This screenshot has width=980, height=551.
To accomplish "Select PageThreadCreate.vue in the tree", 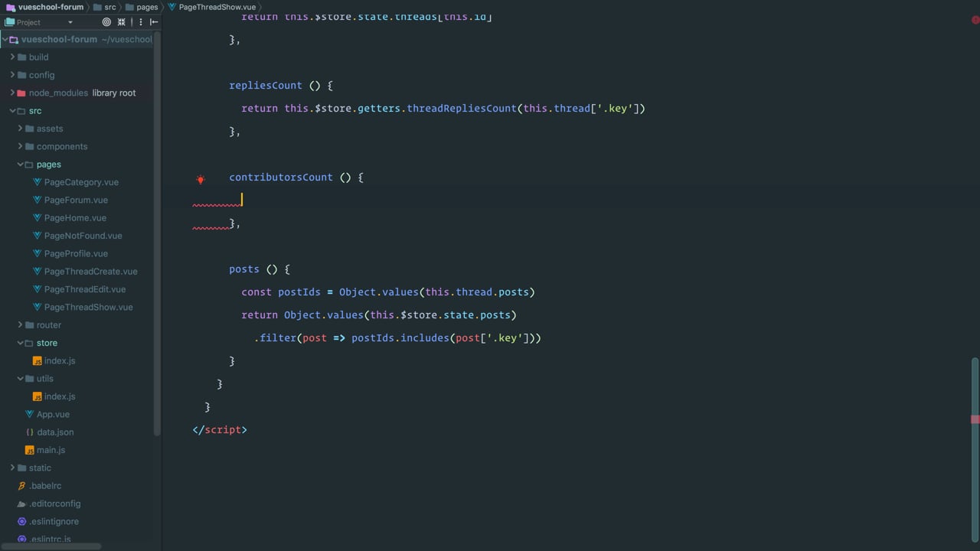I will coord(91,272).
